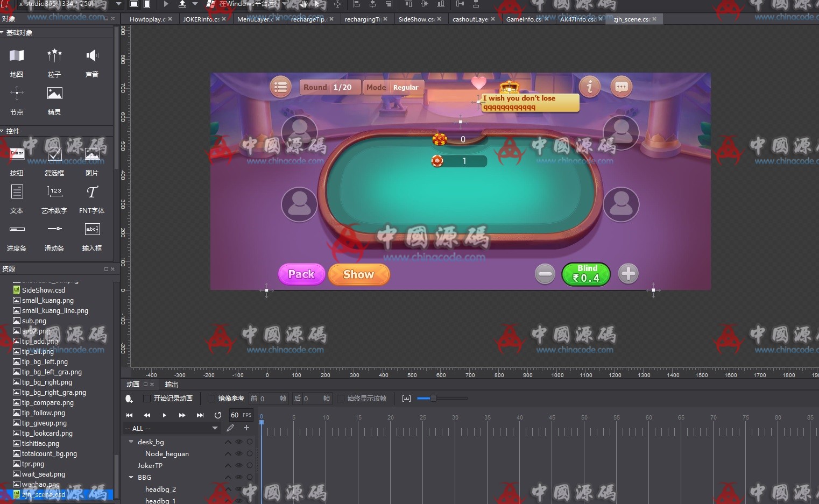The width and height of the screenshot is (819, 504).
Task: Switch to the Howtoplay.csd tab
Action: coord(147,19)
